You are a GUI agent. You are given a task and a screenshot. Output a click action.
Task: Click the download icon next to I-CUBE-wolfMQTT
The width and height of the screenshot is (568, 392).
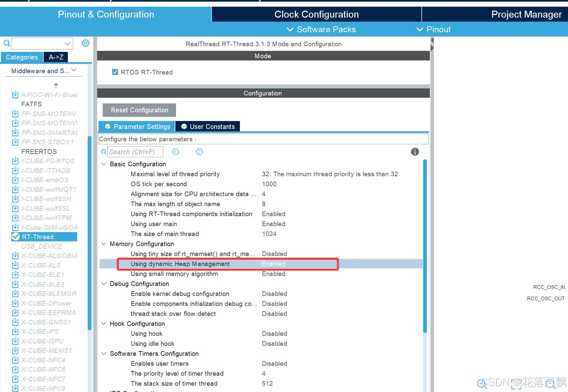[x=15, y=190]
